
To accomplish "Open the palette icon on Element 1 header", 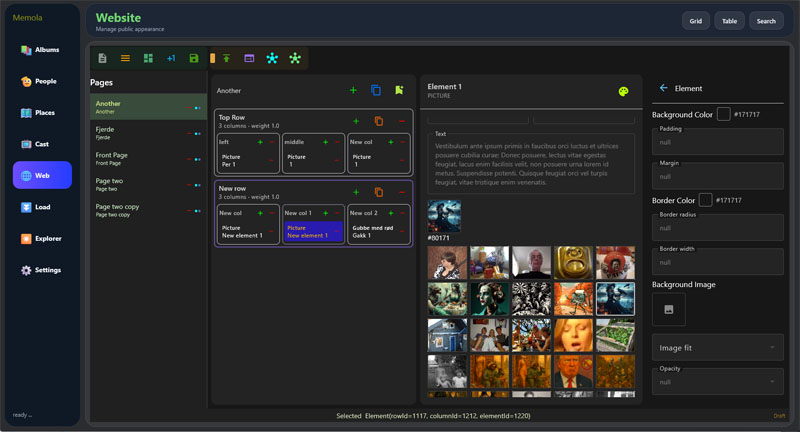I will tap(623, 91).
